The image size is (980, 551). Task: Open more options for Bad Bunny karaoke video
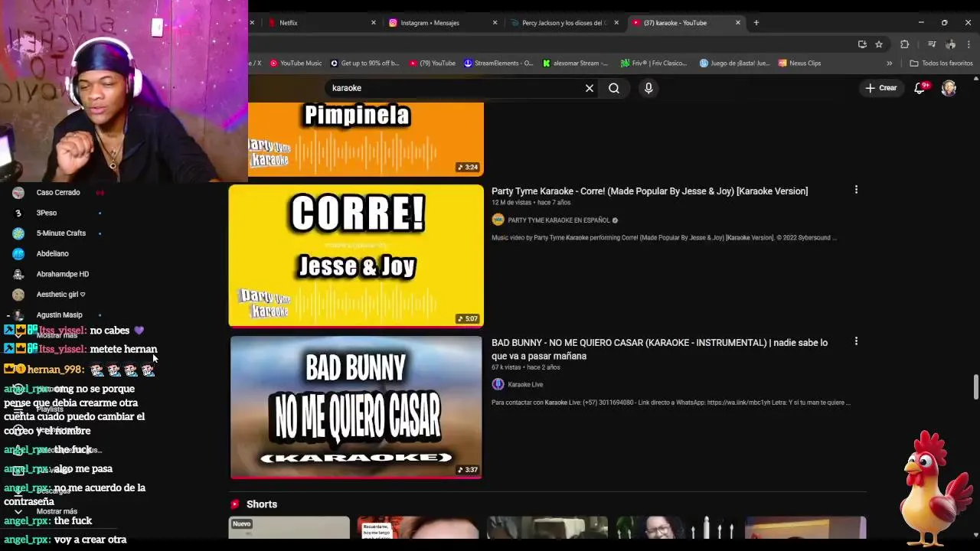coord(856,341)
